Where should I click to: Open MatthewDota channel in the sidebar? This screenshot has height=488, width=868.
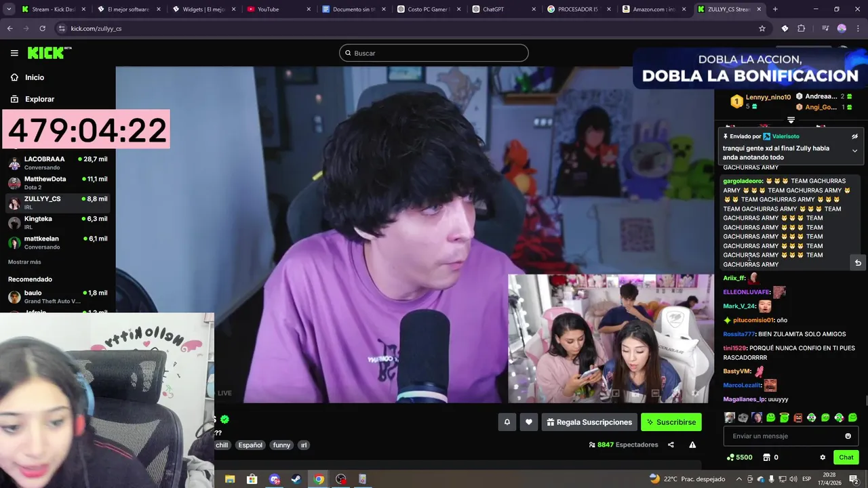[58, 182]
